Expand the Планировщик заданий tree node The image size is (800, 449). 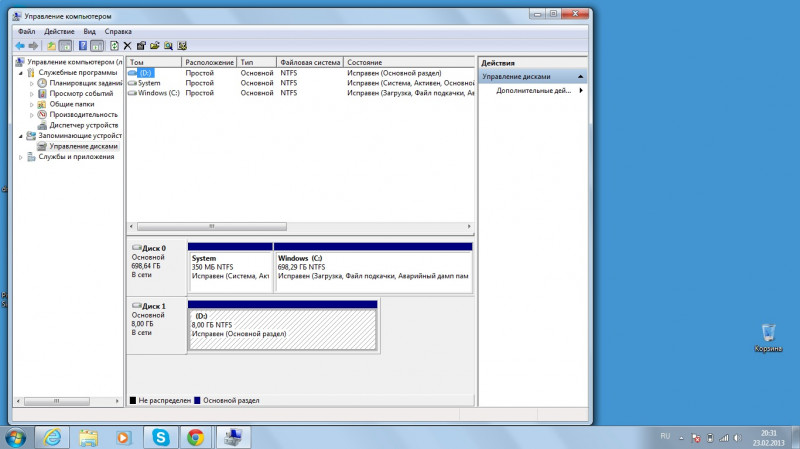tap(32, 83)
